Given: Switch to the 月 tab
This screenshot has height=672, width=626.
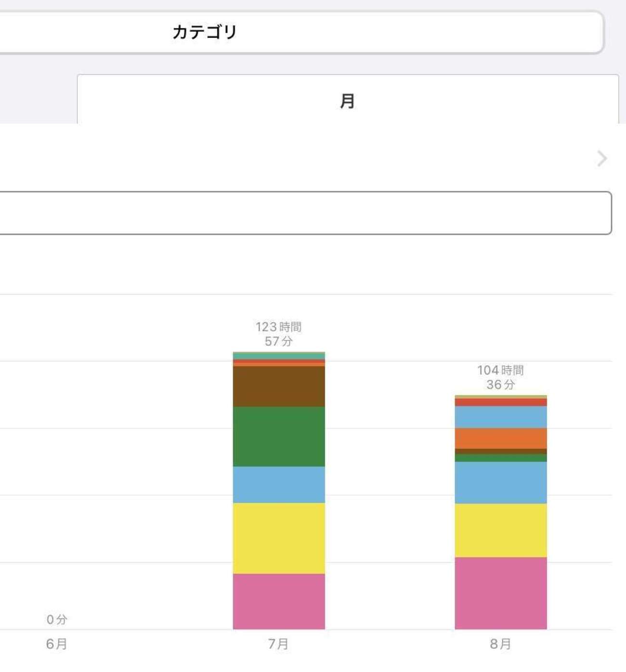Looking at the screenshot, I should click(x=347, y=101).
